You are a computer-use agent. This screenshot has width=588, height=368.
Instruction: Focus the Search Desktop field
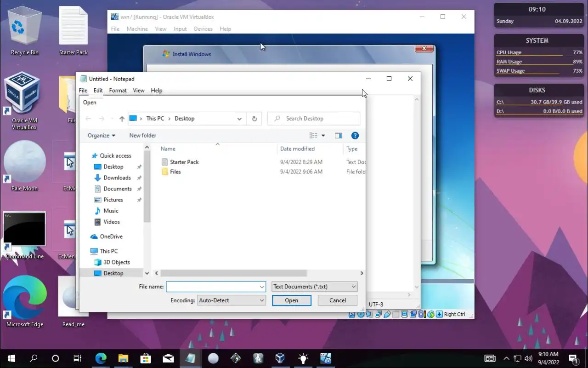tap(314, 119)
